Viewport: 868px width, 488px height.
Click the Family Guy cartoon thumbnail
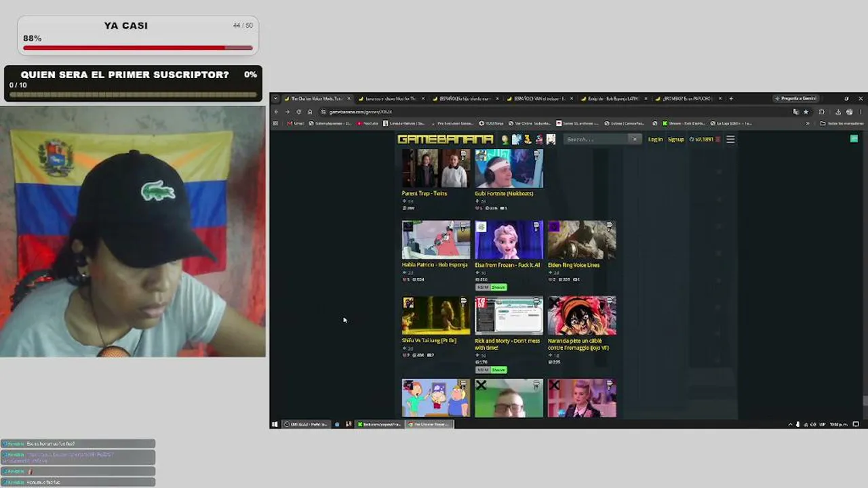coord(435,398)
